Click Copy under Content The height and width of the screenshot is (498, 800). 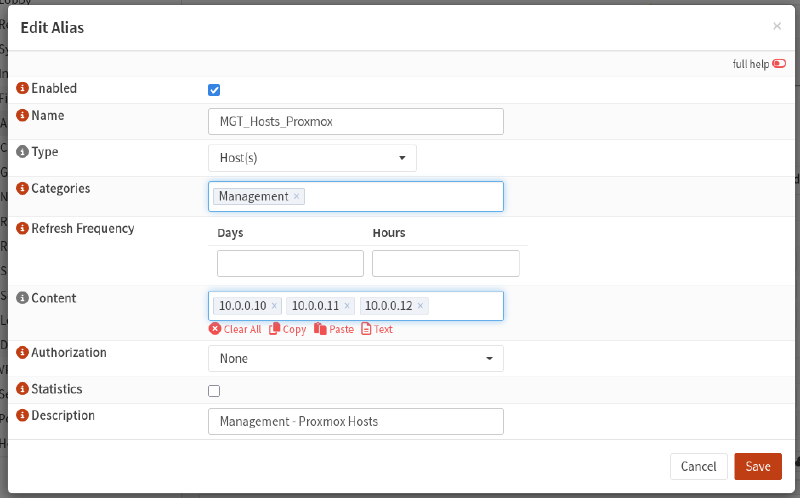tap(288, 329)
